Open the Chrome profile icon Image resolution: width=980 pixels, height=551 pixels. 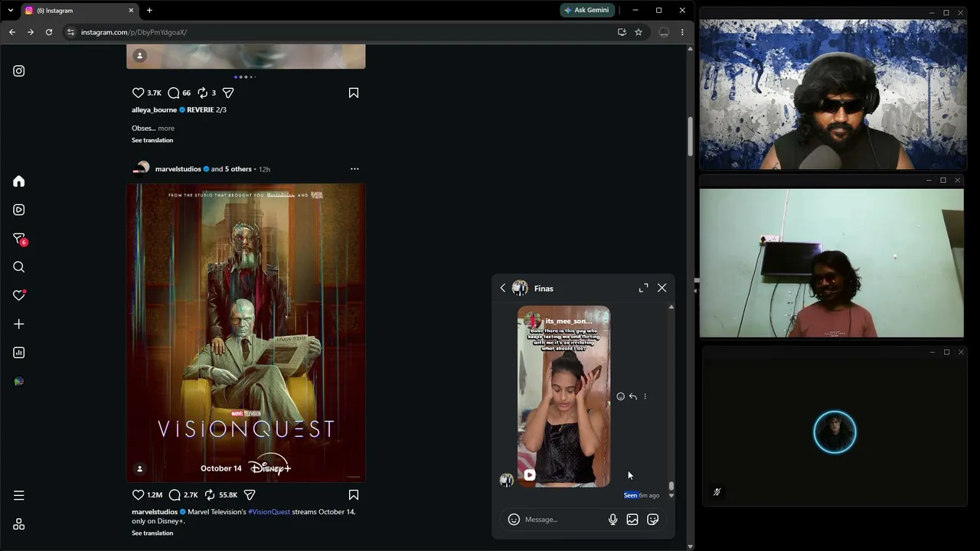pos(664,32)
